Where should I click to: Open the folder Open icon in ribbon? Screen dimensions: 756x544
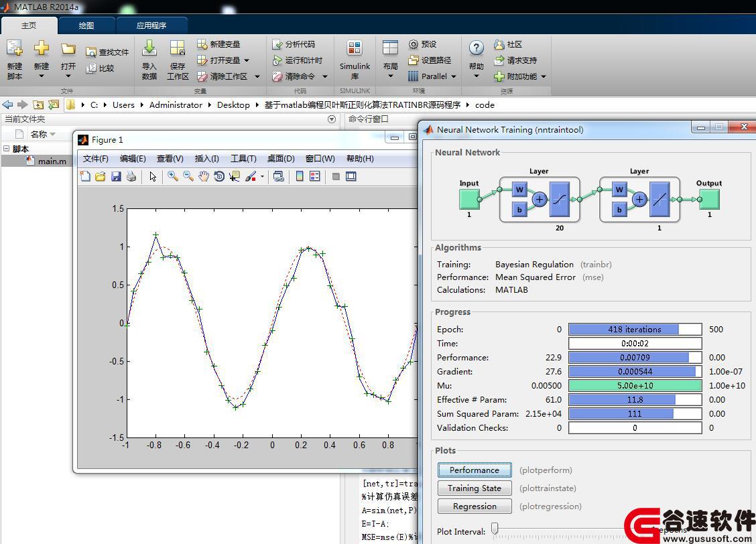click(68, 49)
